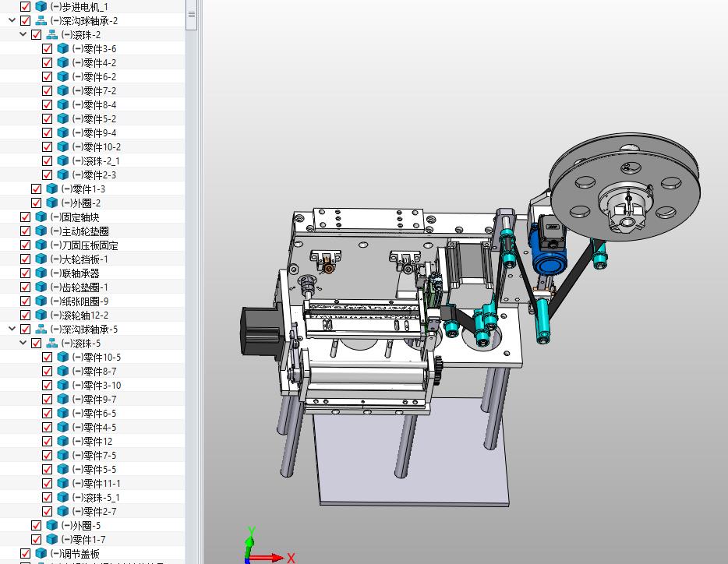Screen dimensions: 728x564
Task: Click the part icon of 滚珠-2_1
Action: point(62,160)
